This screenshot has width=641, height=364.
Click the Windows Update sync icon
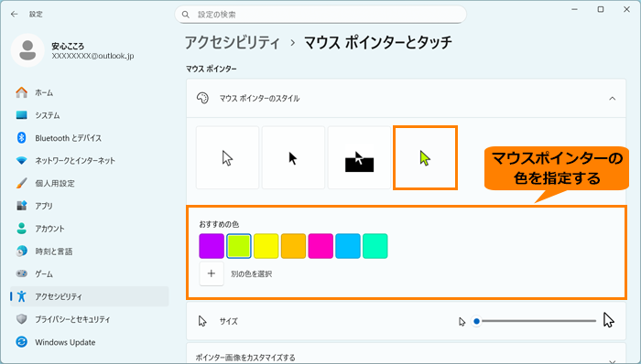click(x=22, y=342)
